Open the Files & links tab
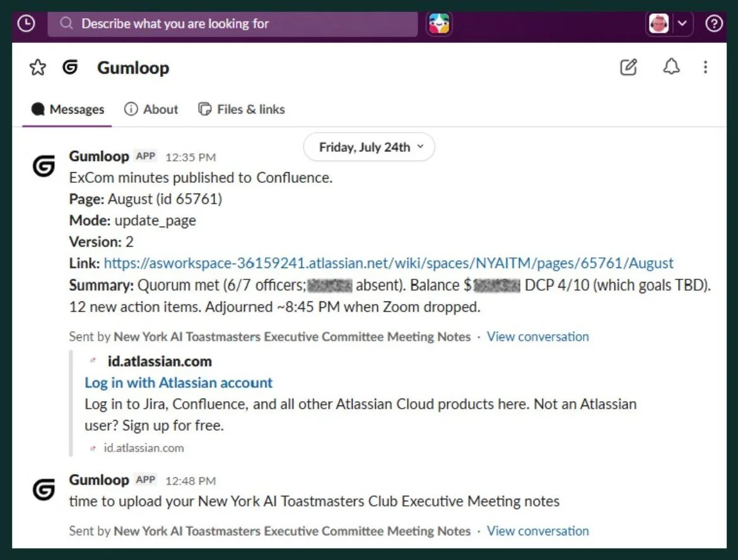Image resolution: width=738 pixels, height=560 pixels. pyautogui.click(x=242, y=109)
